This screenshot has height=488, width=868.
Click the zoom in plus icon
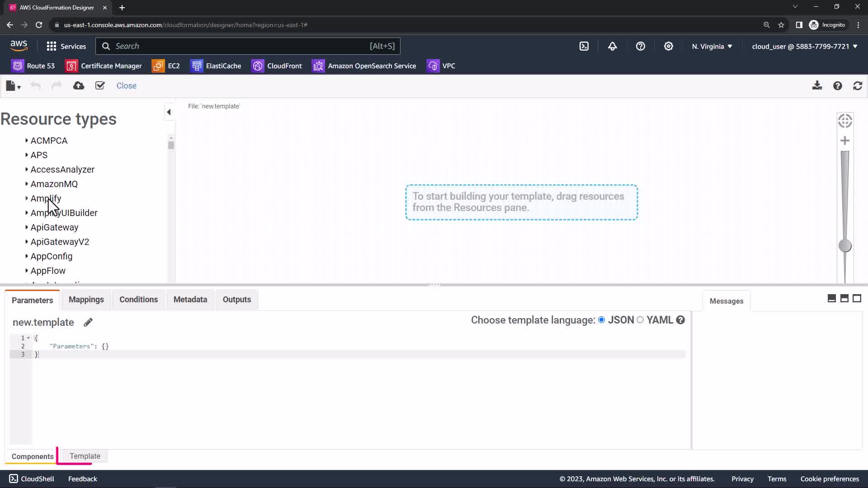coord(845,141)
